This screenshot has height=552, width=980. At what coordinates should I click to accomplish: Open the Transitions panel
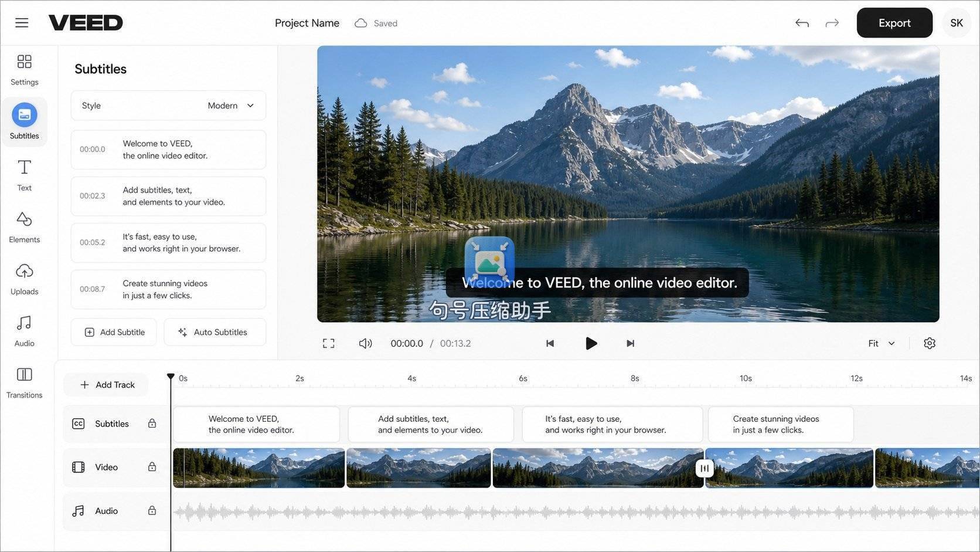24,382
